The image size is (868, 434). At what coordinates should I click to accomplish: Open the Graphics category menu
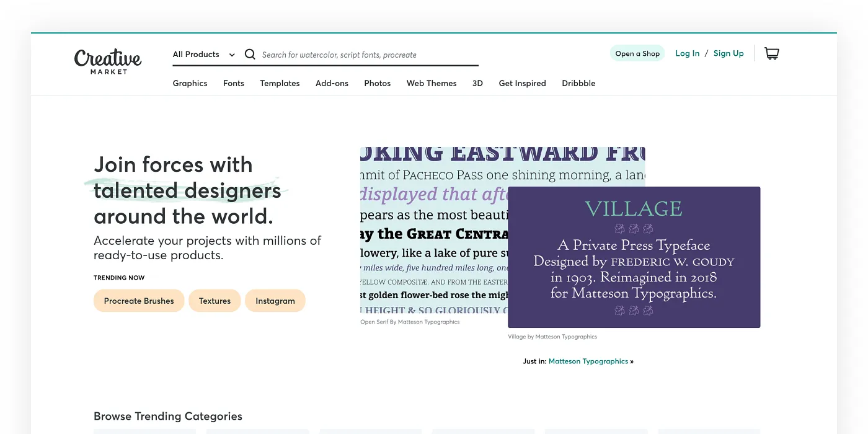(x=190, y=83)
